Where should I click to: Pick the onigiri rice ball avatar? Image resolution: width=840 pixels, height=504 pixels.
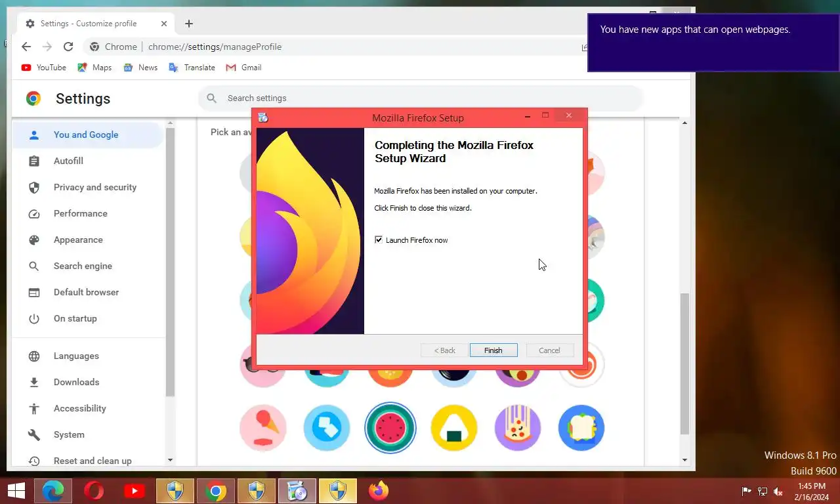click(x=454, y=428)
